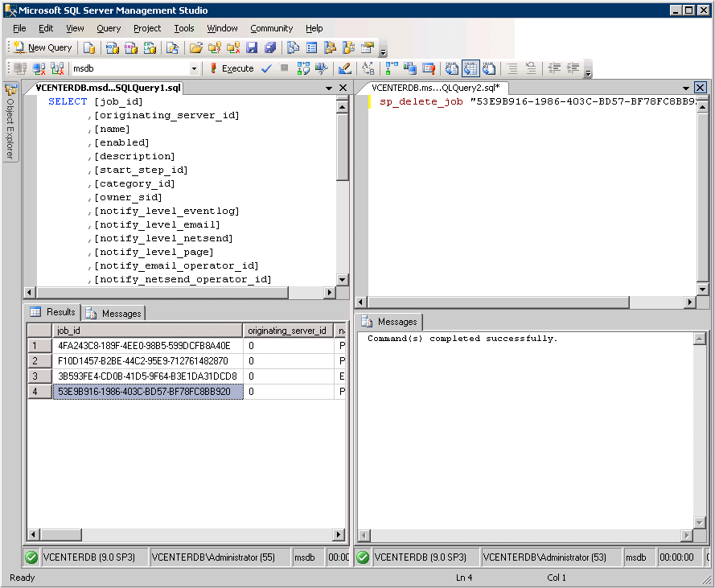Open Registered Servers icon

point(294,47)
